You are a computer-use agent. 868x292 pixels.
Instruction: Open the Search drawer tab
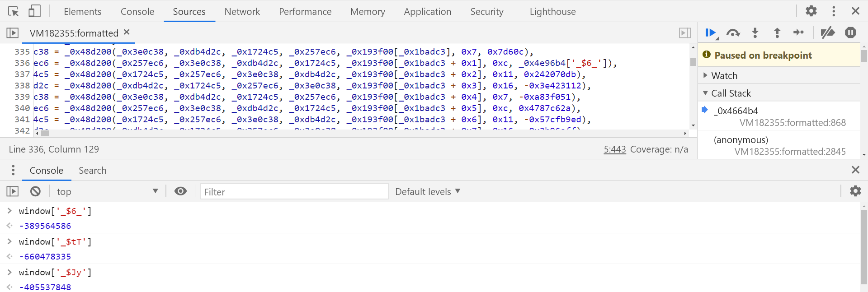(x=92, y=171)
